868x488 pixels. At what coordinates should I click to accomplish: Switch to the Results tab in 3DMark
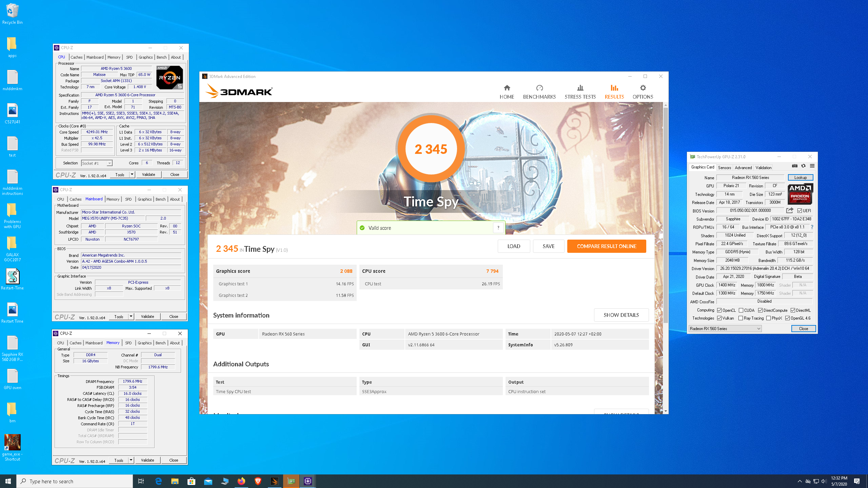pyautogui.click(x=614, y=92)
